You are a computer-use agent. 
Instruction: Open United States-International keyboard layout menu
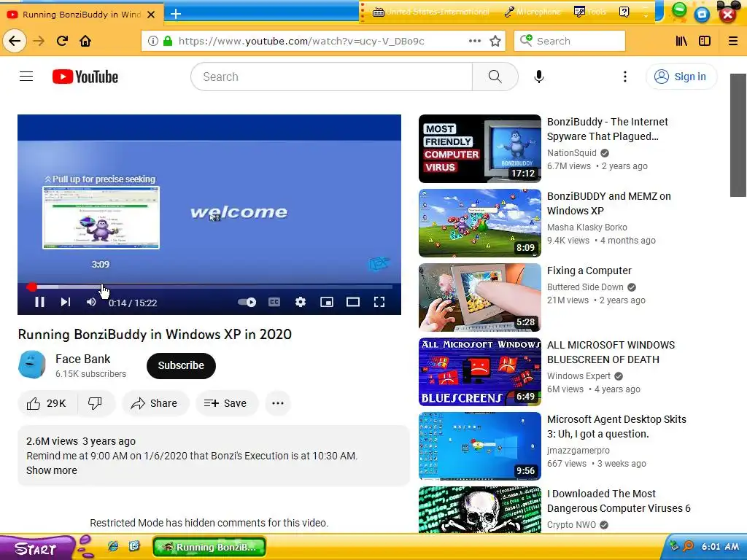431,12
